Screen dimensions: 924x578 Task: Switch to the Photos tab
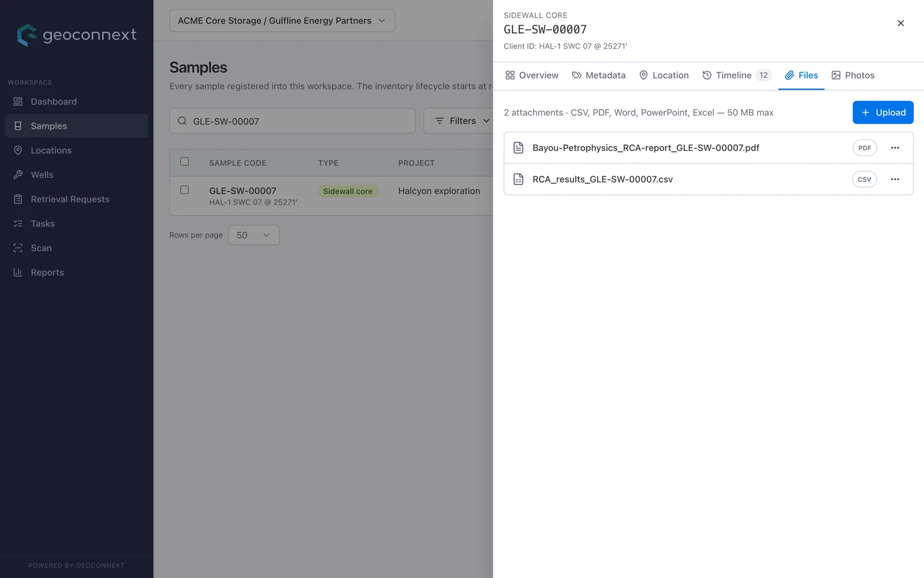tap(853, 75)
